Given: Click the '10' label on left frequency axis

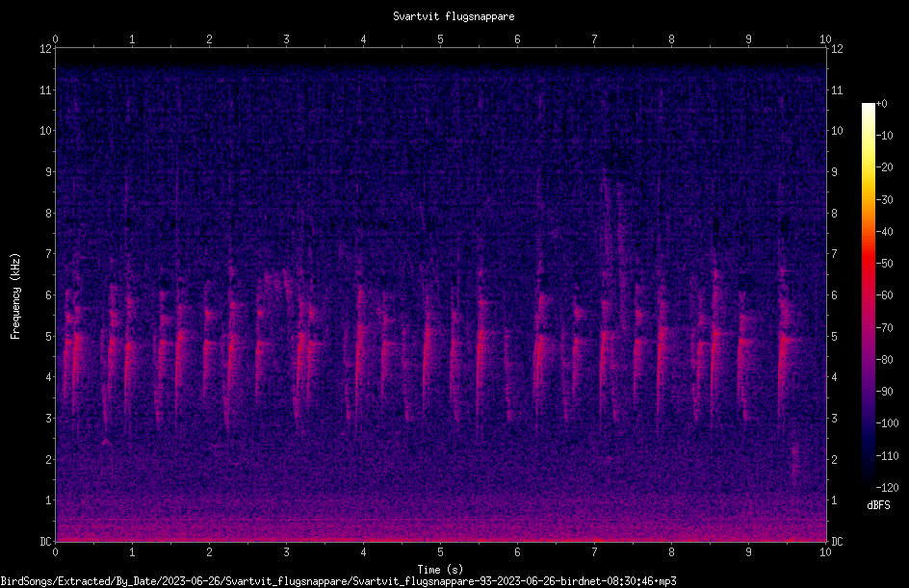Looking at the screenshot, I should coord(45,130).
